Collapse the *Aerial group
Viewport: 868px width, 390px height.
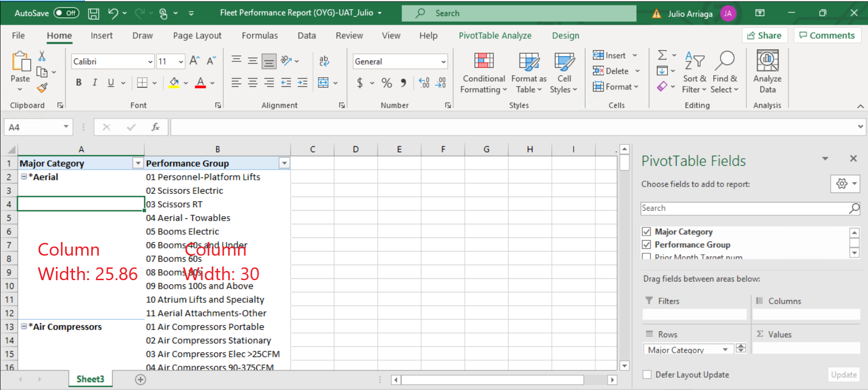pos(24,177)
